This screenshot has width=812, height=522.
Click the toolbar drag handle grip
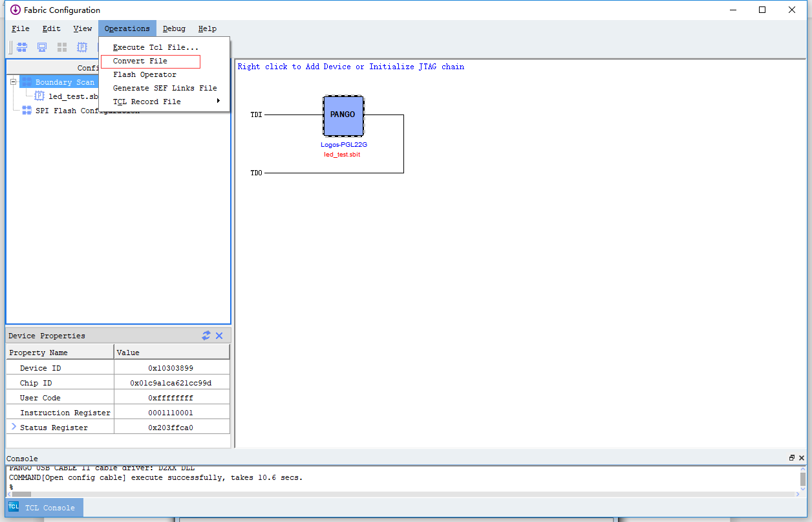click(11, 47)
